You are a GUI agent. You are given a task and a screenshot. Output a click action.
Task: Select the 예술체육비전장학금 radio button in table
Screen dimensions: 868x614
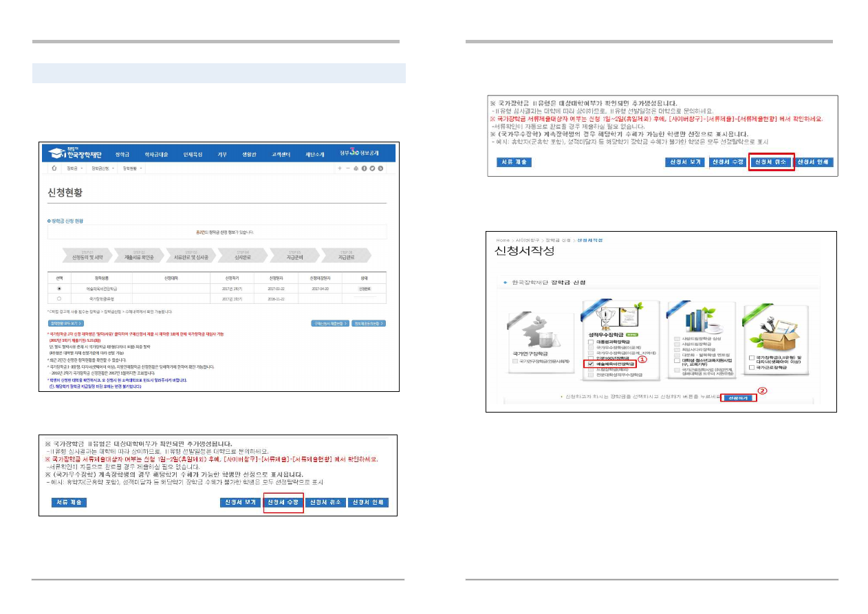59,289
